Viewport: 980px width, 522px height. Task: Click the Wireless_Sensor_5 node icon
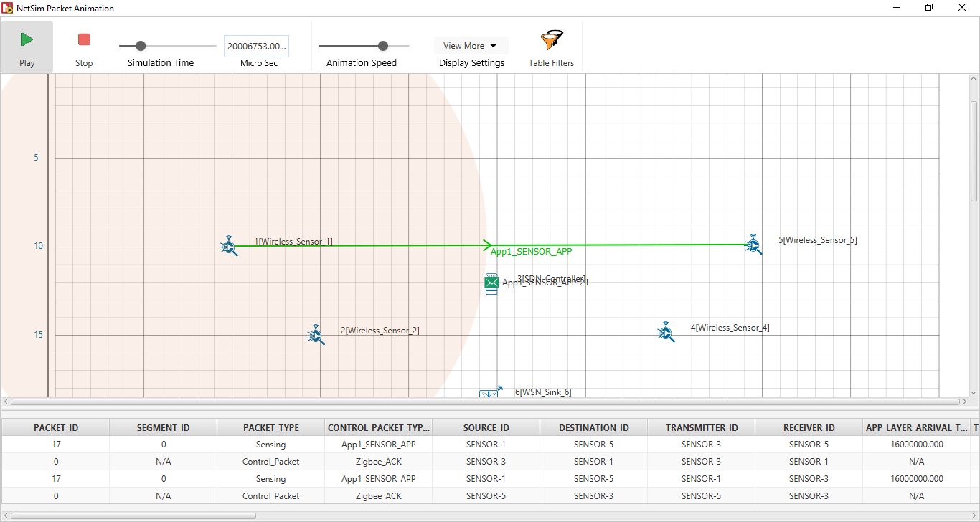point(753,244)
